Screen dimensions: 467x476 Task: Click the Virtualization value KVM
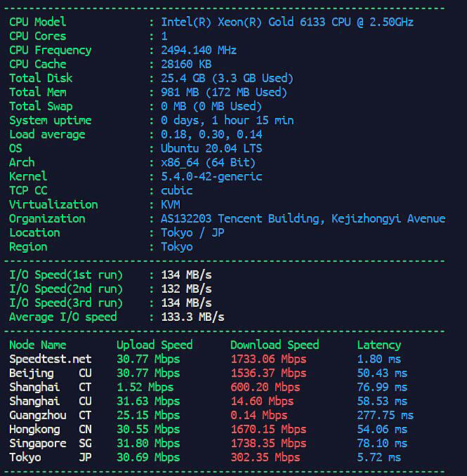[171, 204]
